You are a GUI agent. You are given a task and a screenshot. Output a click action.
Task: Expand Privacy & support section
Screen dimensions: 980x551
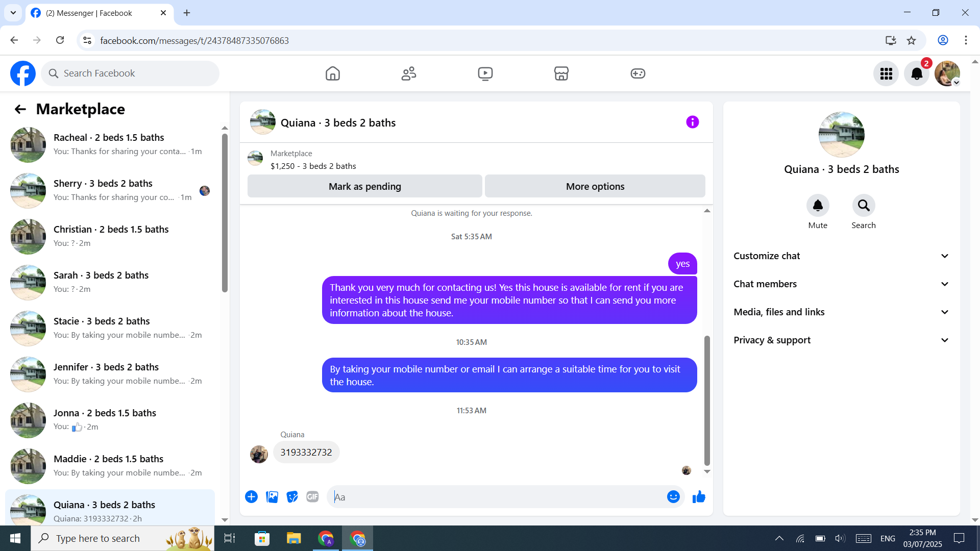[x=841, y=340]
